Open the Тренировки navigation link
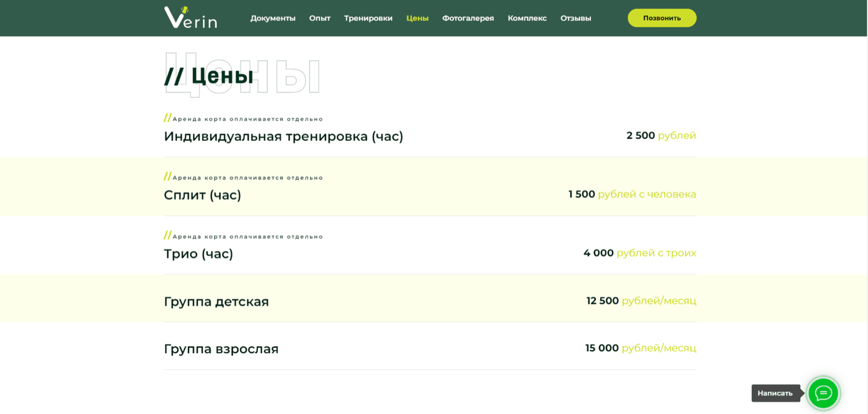868x414 pixels. (x=368, y=18)
